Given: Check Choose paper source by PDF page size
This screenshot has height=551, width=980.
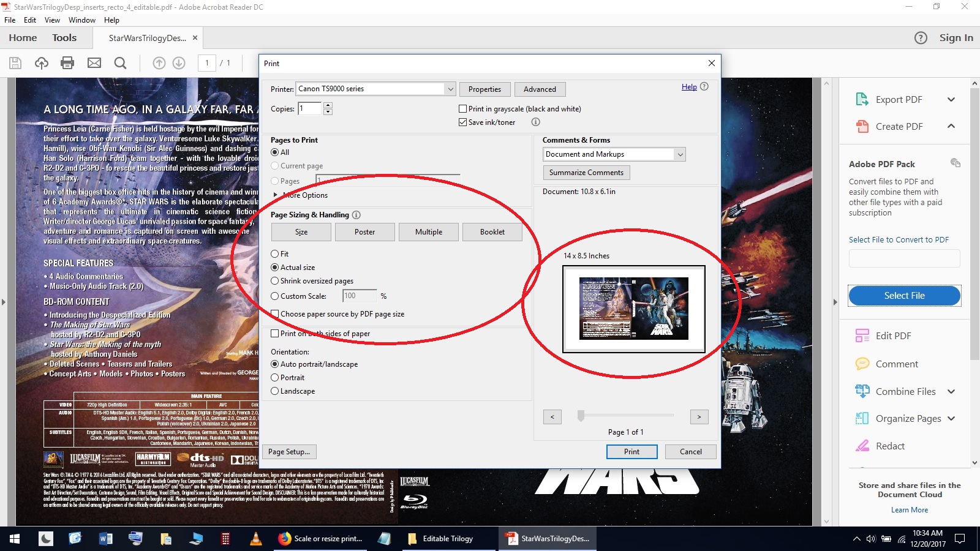Looking at the screenshot, I should pos(275,314).
